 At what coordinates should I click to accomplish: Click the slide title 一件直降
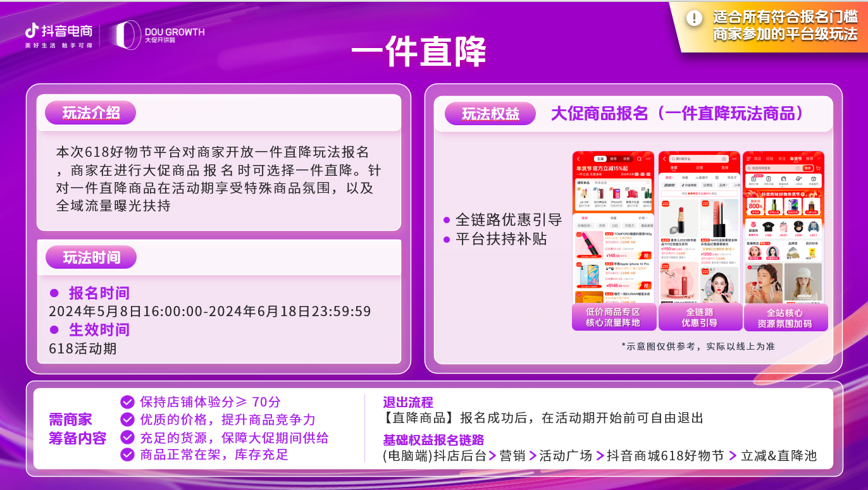[x=418, y=51]
